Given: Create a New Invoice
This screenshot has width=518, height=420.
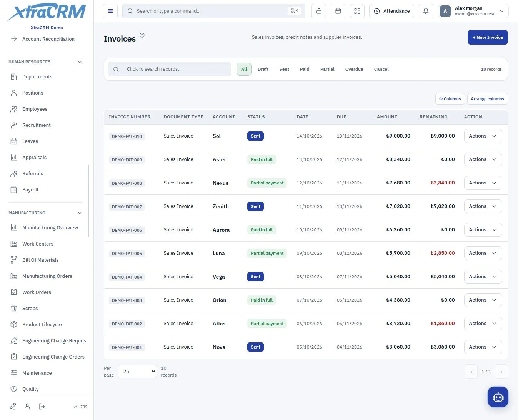Looking at the screenshot, I should click(488, 37).
